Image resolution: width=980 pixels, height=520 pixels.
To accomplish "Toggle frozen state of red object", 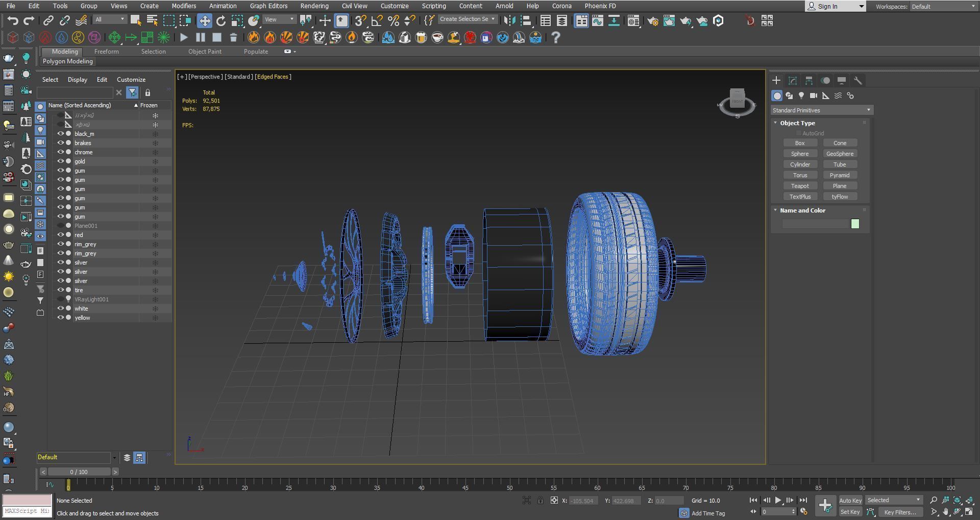I will tap(155, 235).
